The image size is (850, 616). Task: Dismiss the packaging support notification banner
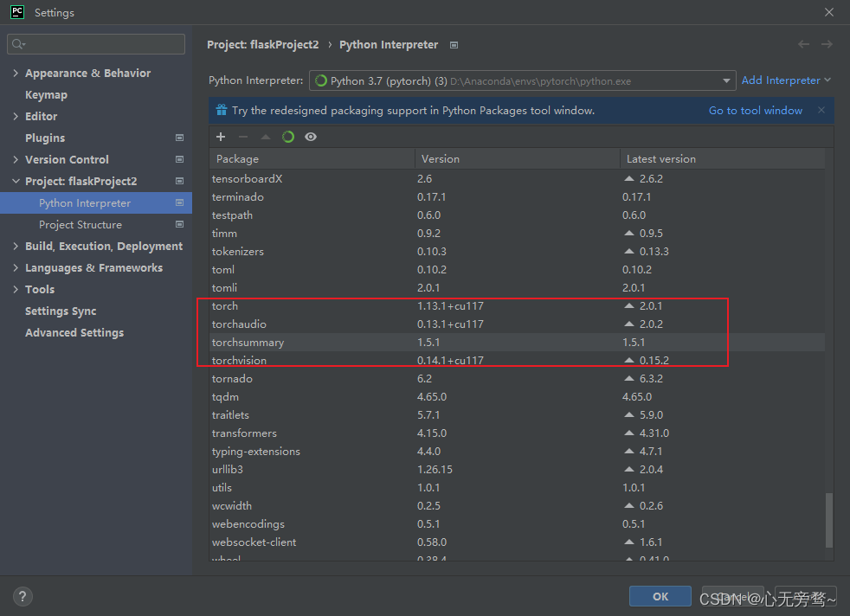click(x=821, y=110)
